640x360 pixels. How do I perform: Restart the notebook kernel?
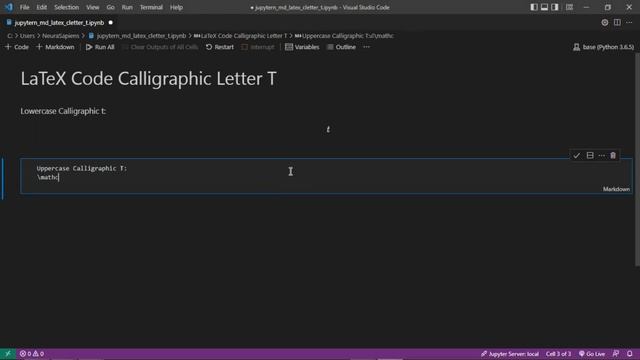pos(220,47)
